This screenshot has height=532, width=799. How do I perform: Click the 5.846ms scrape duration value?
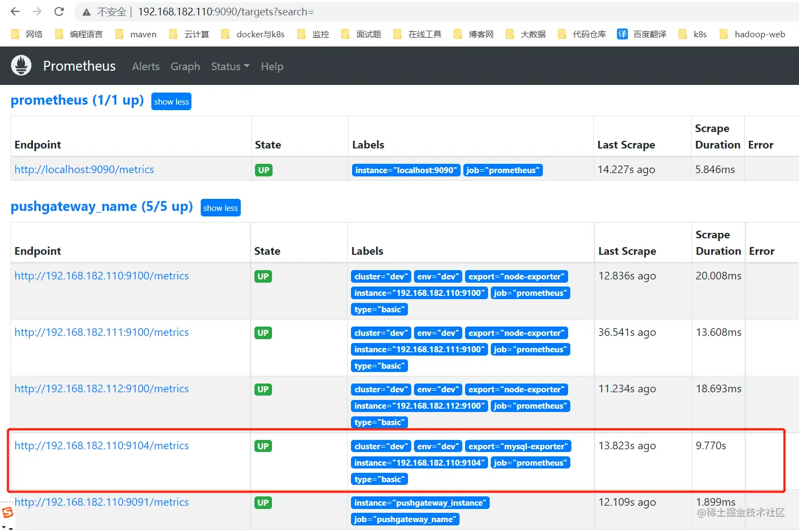click(715, 169)
